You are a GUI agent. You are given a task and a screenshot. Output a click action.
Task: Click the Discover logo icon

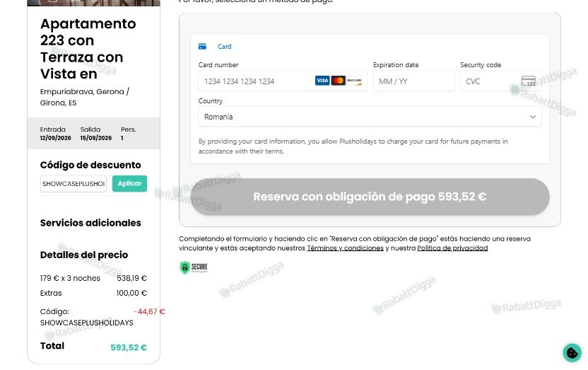click(354, 81)
